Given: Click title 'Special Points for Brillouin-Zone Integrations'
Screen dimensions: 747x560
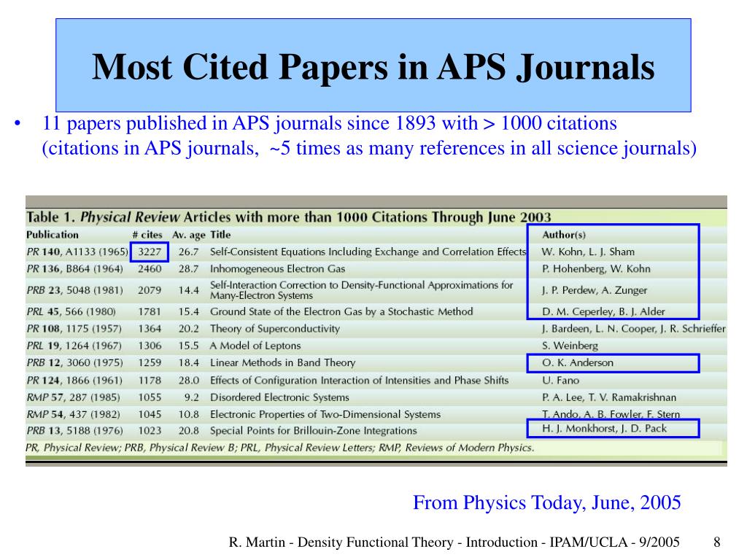Looking at the screenshot, I should [x=314, y=430].
